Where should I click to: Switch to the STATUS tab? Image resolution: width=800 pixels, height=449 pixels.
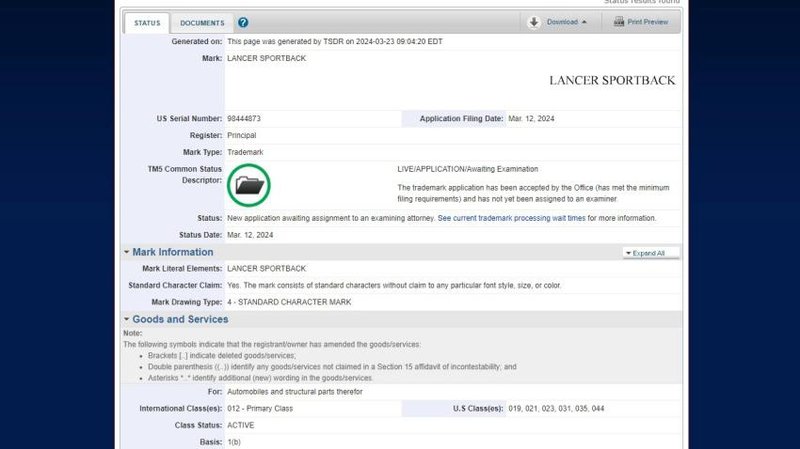click(147, 23)
